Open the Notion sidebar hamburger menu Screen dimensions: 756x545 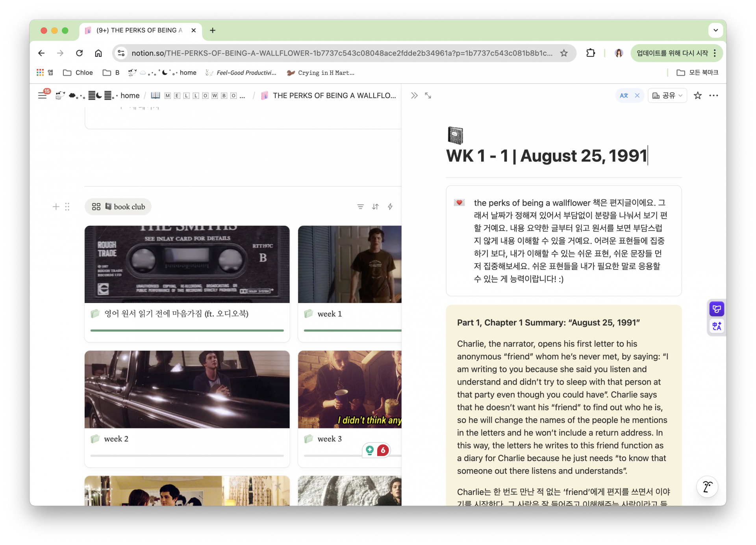point(43,95)
